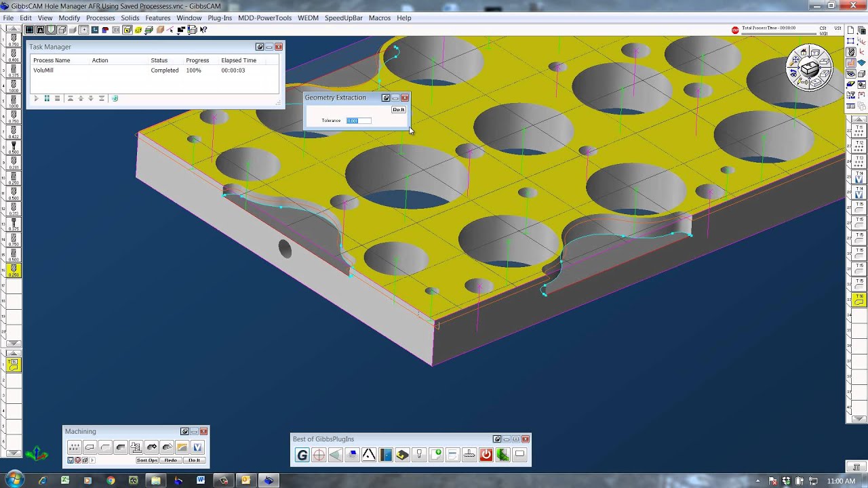
Task: Click the red stop sign process time icon
Action: coord(736,30)
